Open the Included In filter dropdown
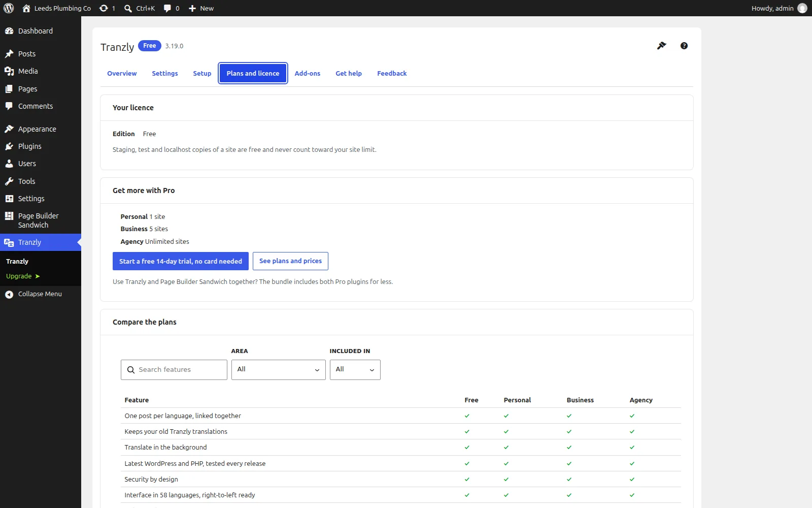812x508 pixels. [x=355, y=370]
